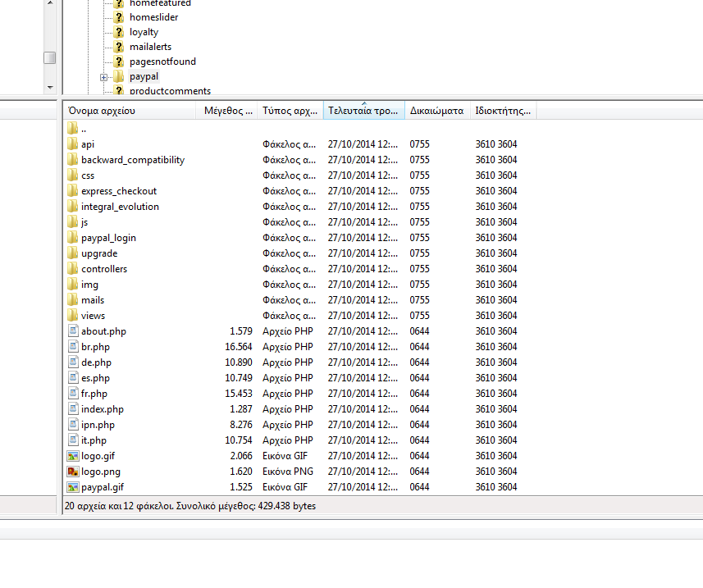Click the logo.gif image file icon
This screenshot has height=588, width=703.
tap(73, 456)
